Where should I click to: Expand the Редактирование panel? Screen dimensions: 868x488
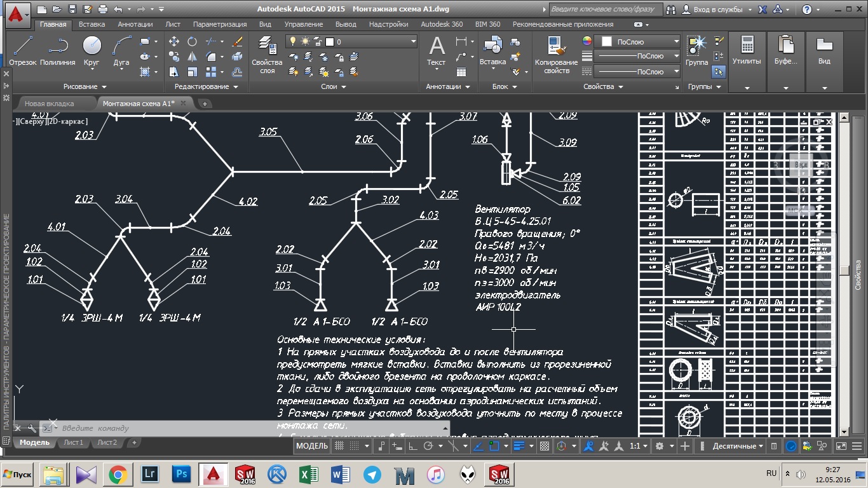pos(207,86)
